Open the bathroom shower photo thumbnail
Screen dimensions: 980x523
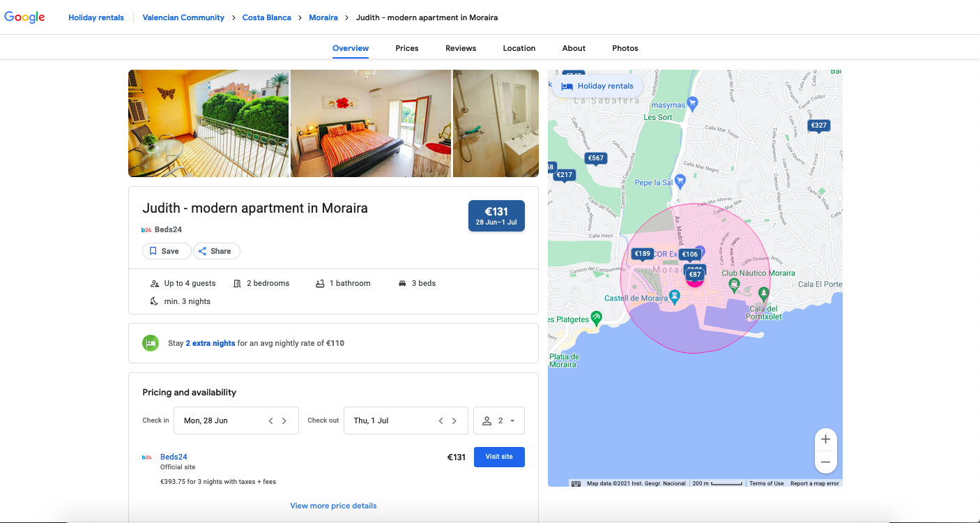tap(496, 123)
